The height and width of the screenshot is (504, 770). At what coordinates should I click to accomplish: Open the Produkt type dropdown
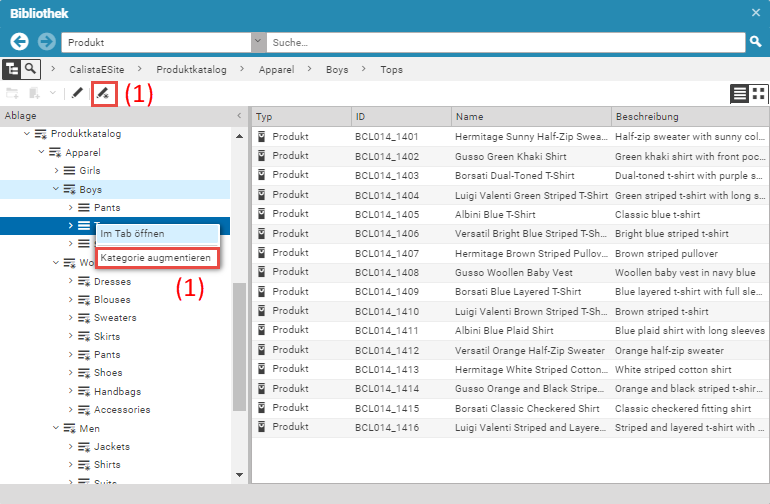coord(258,43)
